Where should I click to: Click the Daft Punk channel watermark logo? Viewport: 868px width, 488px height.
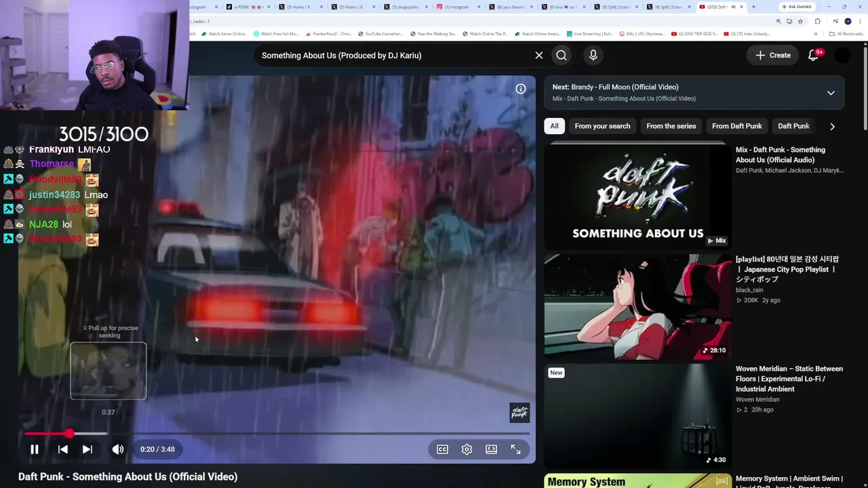519,413
